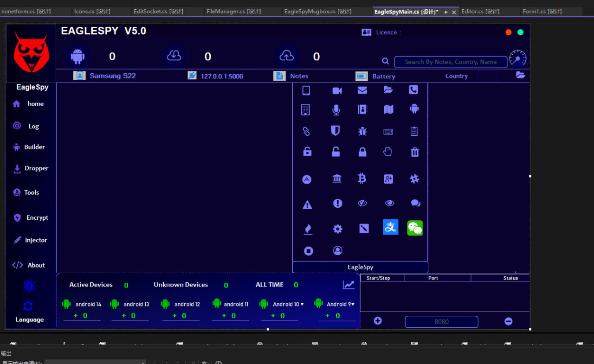Click the line chart statistics icon
The height and width of the screenshot is (364, 594).
(349, 285)
